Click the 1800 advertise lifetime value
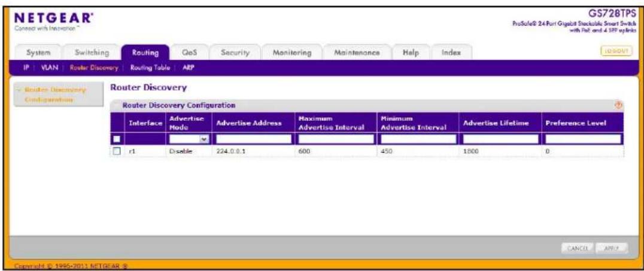This screenshot has height=271, width=644. pyautogui.click(x=470, y=151)
